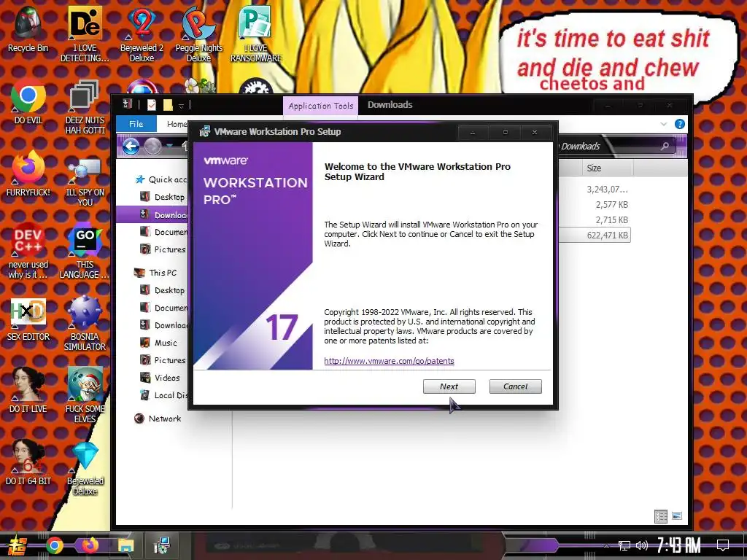Click Next in VMware setup wizard
The width and height of the screenshot is (747, 560).
click(449, 386)
